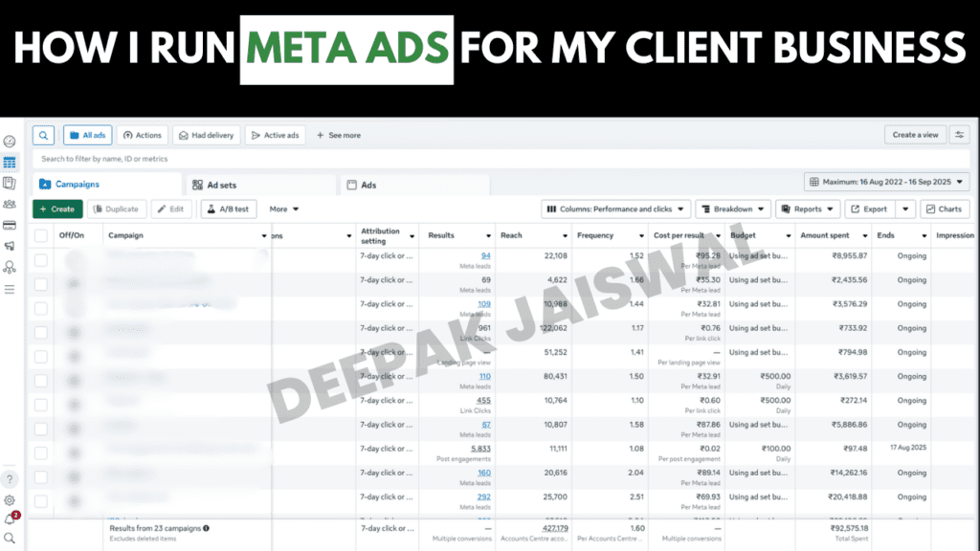This screenshot has width=980, height=551.
Task: Open the Audiences people icon in sidebar
Action: pos(10,204)
